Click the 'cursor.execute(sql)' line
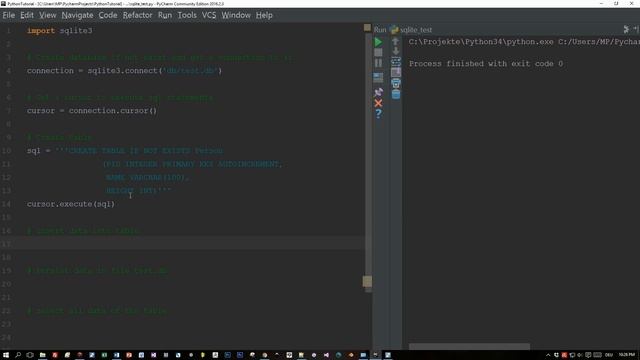640x360 pixels. point(71,204)
